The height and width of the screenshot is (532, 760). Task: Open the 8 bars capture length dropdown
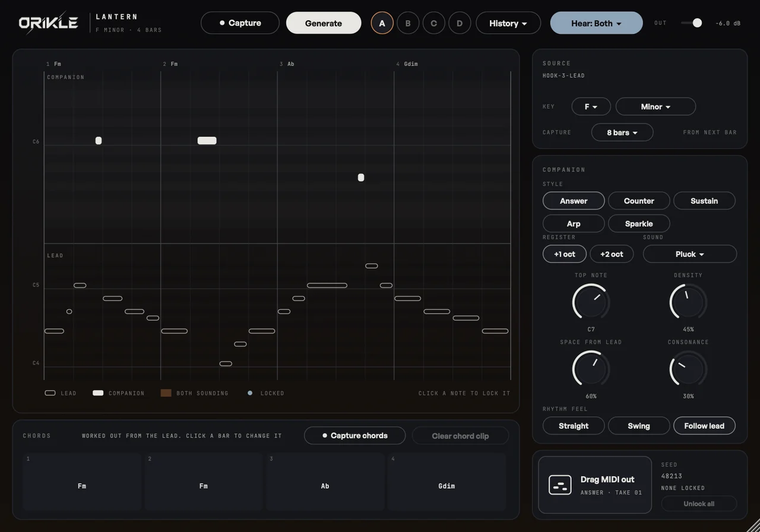pyautogui.click(x=622, y=132)
